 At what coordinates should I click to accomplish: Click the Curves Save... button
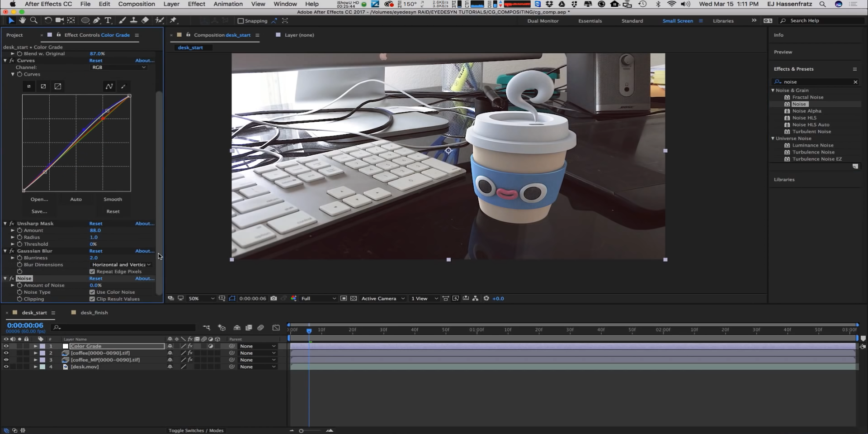(x=39, y=211)
